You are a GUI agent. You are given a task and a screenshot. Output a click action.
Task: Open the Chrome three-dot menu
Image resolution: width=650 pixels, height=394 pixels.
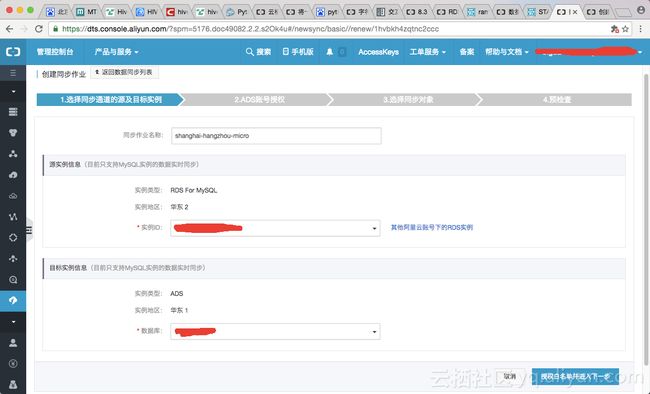(641, 29)
